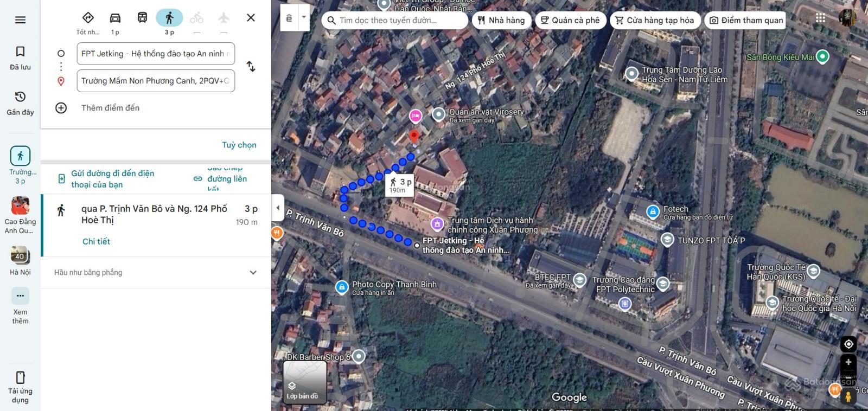Viewport: 868px width, 411px height.
Task: Open the hamburger main menu
Action: 20,20
